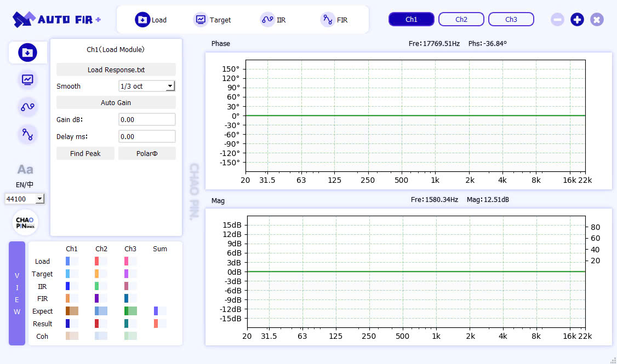Click the Load module icon in left sidebar
Screen dimensions: 617x364
point(27,53)
